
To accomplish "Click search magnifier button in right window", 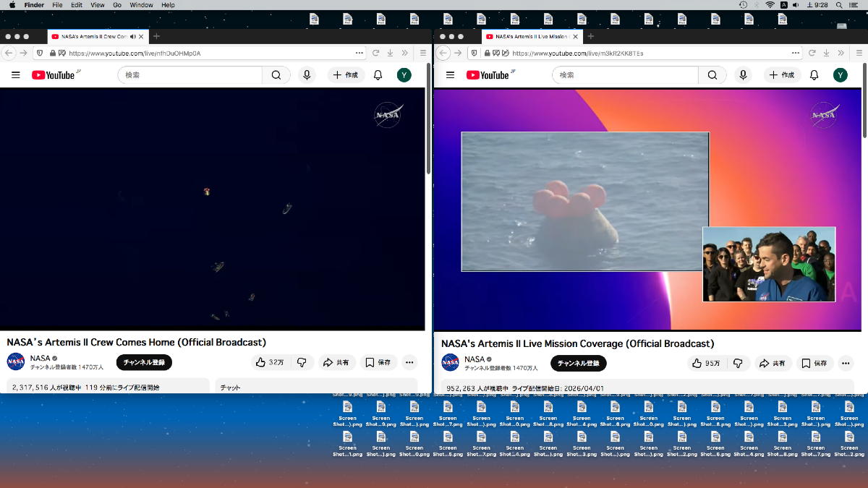I will (712, 75).
